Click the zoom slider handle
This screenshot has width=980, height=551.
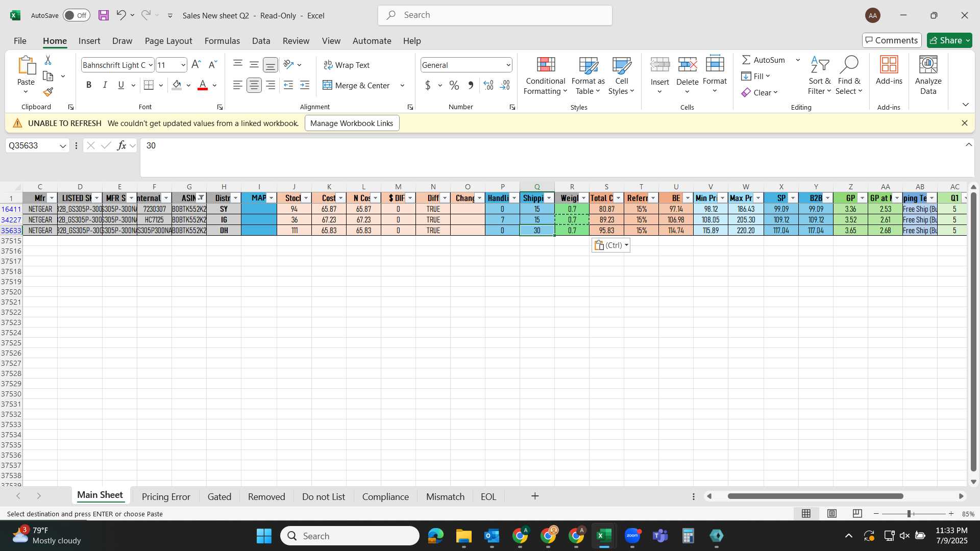click(x=909, y=514)
